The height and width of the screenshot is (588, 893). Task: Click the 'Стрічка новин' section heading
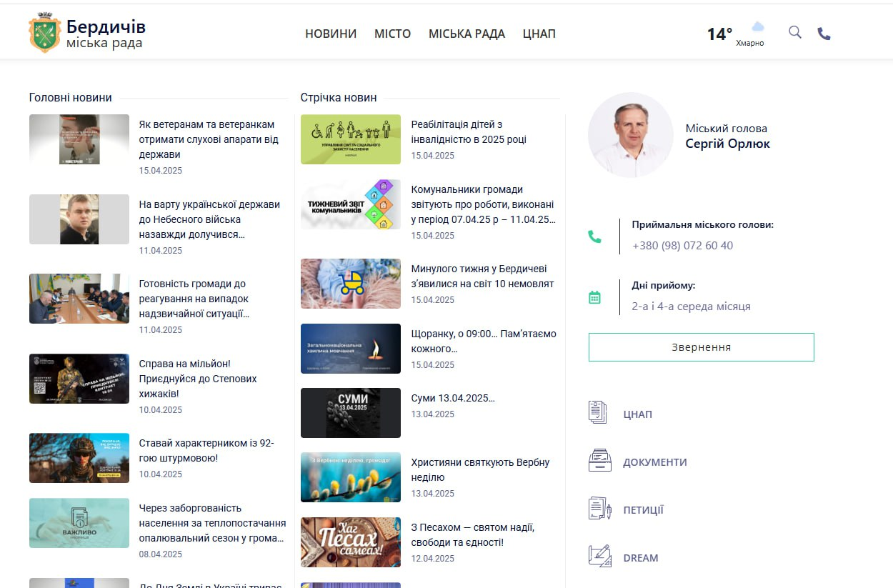(x=339, y=98)
